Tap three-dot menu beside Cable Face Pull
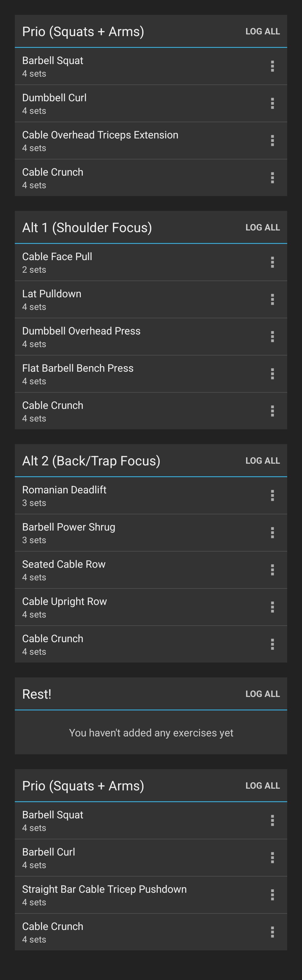Image resolution: width=302 pixels, height=980 pixels. point(272,262)
